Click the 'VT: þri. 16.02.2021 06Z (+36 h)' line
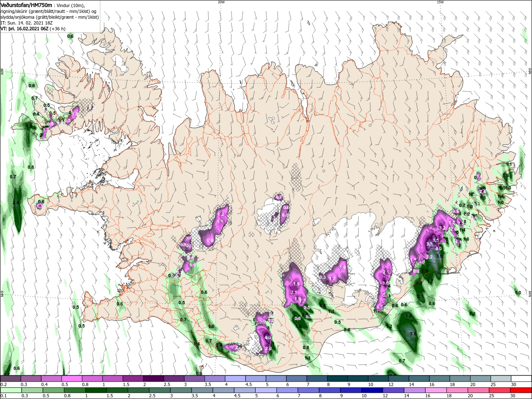 pos(33,29)
